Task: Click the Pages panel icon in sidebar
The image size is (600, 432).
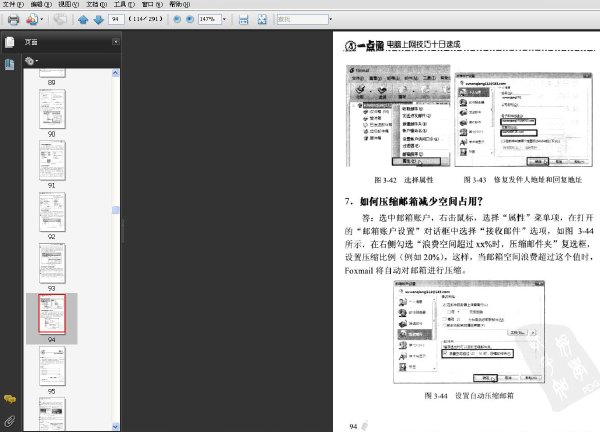Action: pos(10,42)
